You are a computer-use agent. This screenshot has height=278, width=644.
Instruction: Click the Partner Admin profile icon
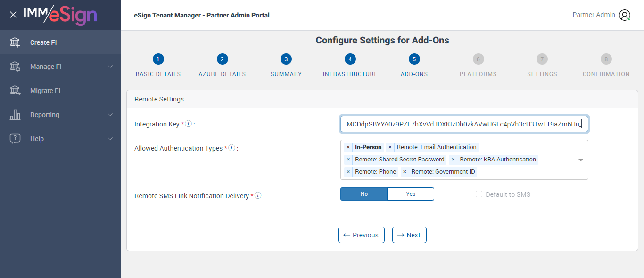coord(624,15)
